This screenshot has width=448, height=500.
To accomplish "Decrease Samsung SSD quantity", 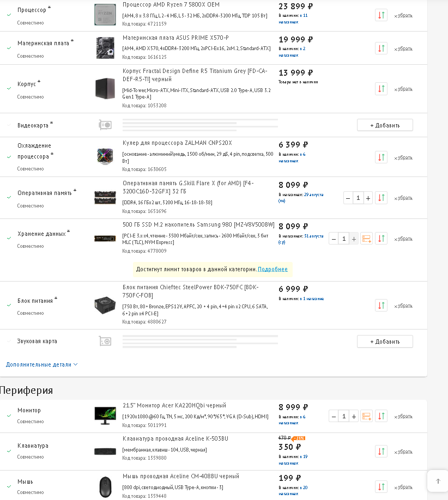I will [334, 239].
